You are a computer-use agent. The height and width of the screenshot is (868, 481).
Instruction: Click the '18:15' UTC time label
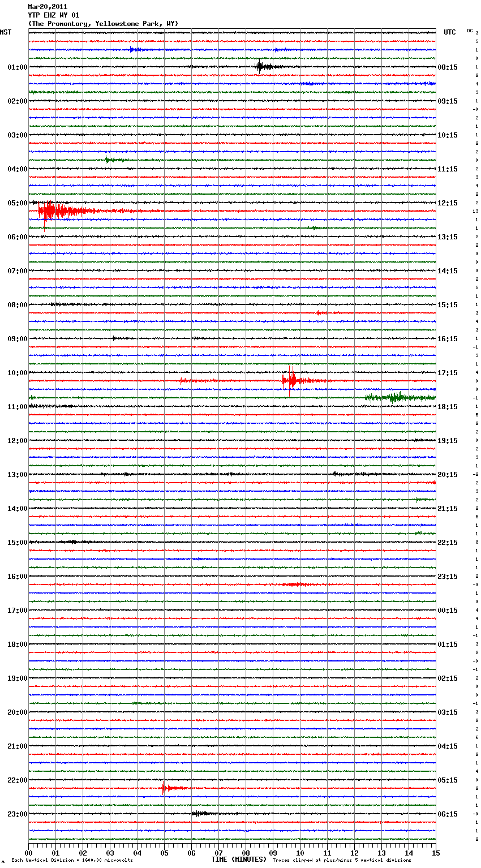pos(448,406)
